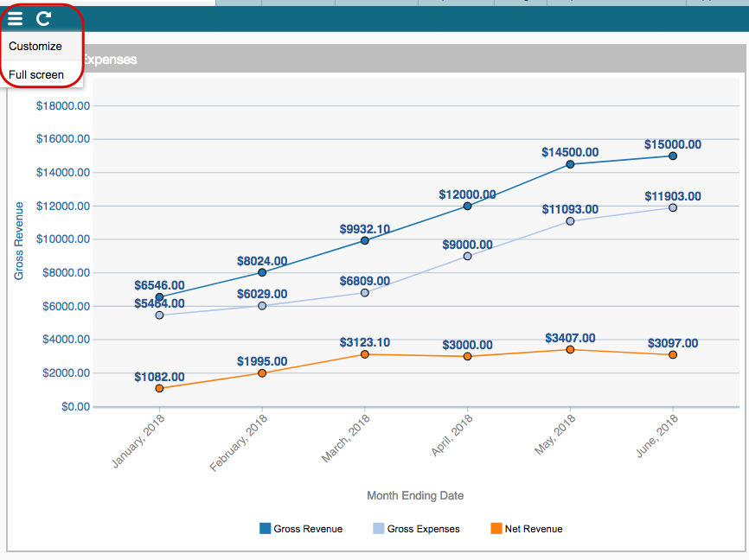The width and height of the screenshot is (749, 560).
Task: Click the Gross Revenue y-axis title
Action: 19,240
